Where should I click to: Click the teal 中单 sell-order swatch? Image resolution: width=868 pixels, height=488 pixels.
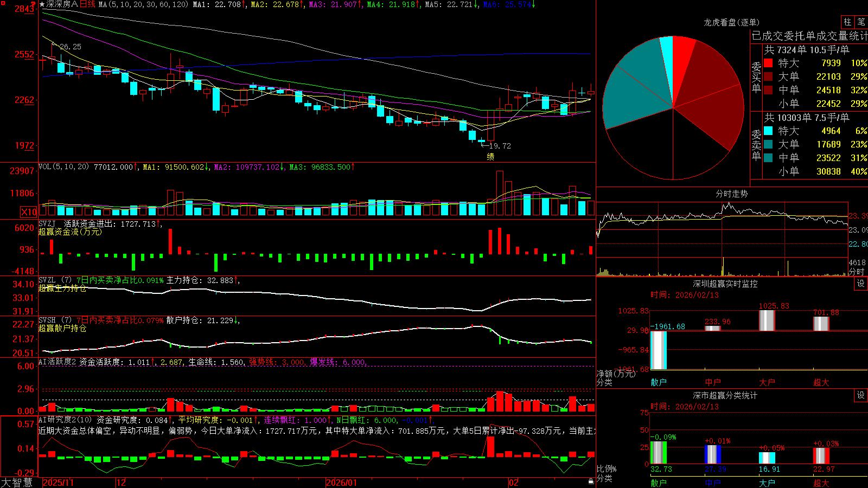pos(768,158)
